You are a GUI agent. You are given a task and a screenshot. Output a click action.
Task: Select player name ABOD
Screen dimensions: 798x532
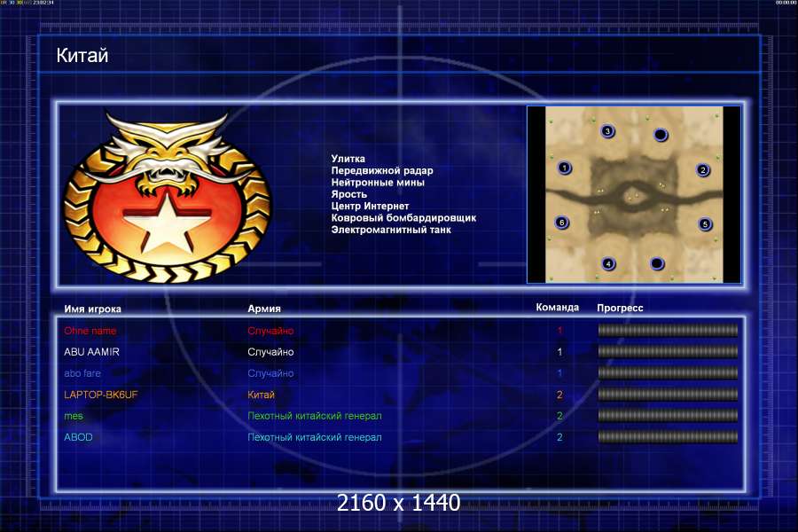[x=78, y=437]
